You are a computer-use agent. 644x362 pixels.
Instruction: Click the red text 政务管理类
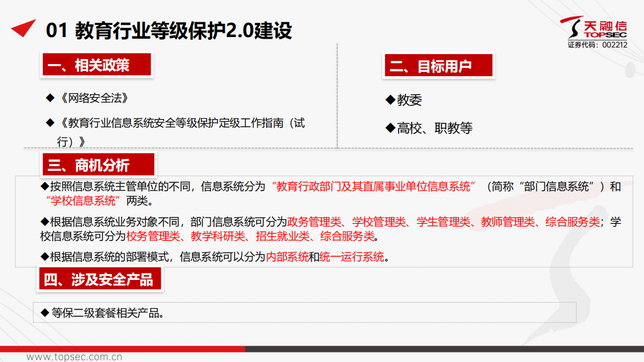314,222
